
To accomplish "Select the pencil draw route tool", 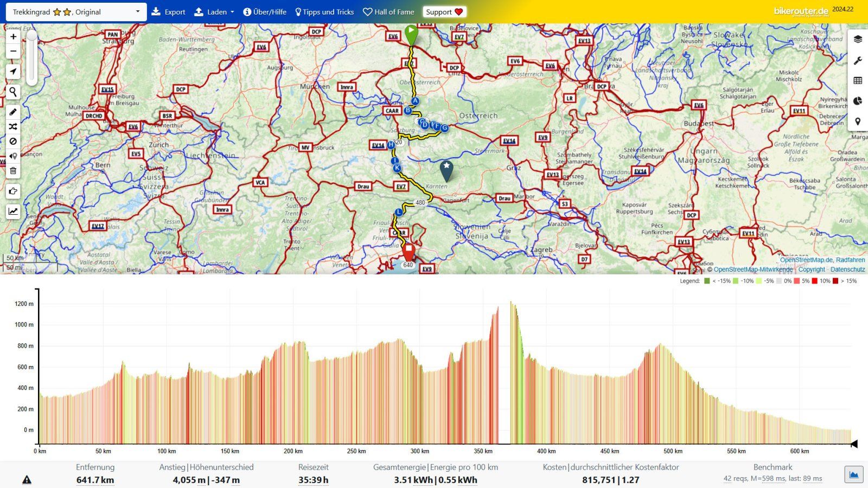I will 13,112.
